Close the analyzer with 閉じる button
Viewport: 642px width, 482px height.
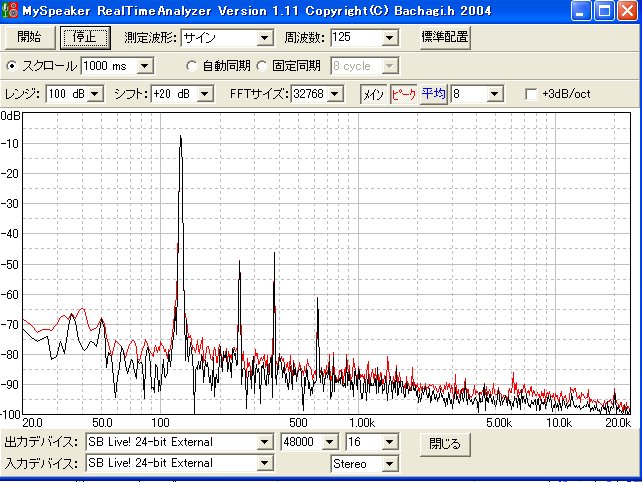click(445, 442)
